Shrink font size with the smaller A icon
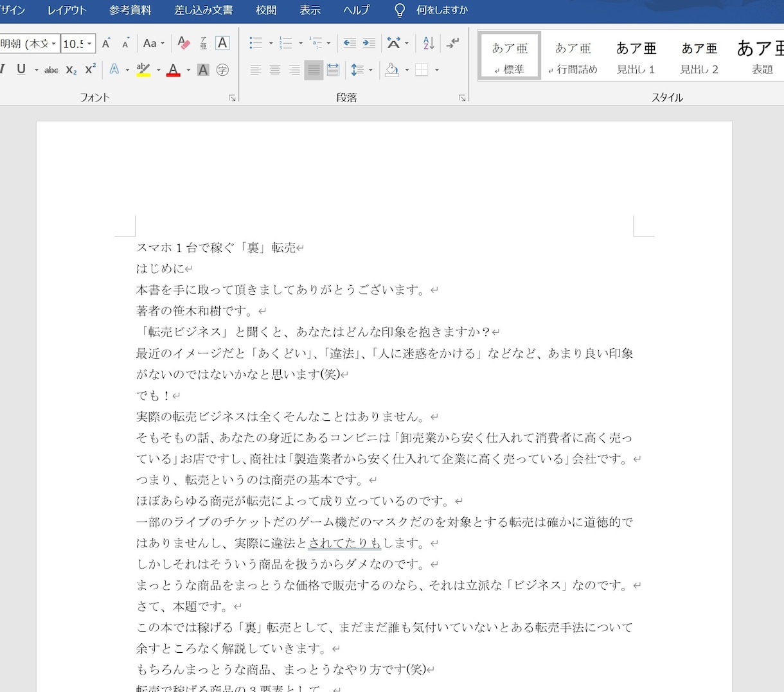The height and width of the screenshot is (692, 784). [x=125, y=43]
